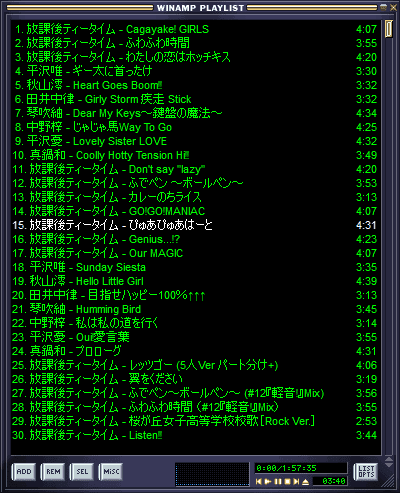Image resolution: width=400 pixels, height=493 pixels.
Task: Select track 10 Coolly Hotty Tension Hi!!
Action: (x=196, y=155)
